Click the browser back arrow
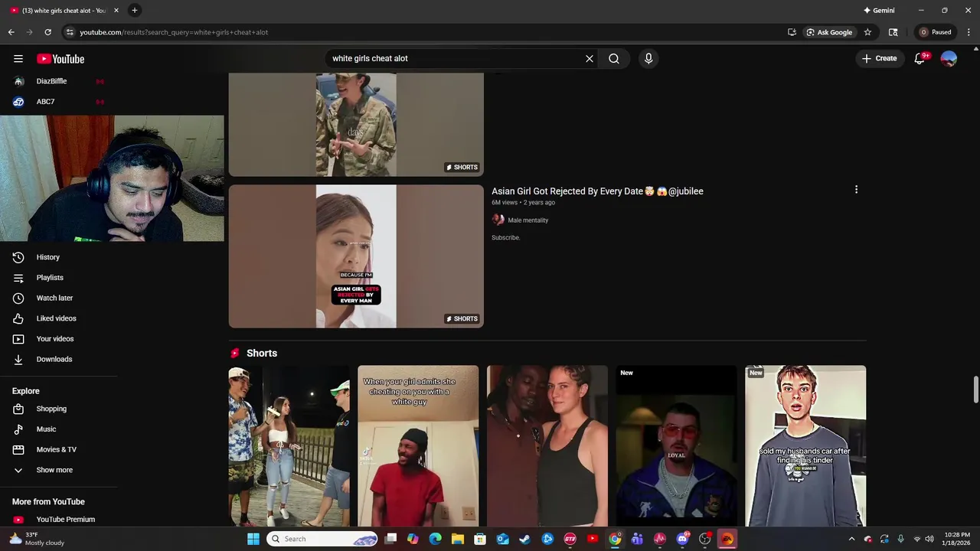Image resolution: width=980 pixels, height=551 pixels. pos(11,32)
